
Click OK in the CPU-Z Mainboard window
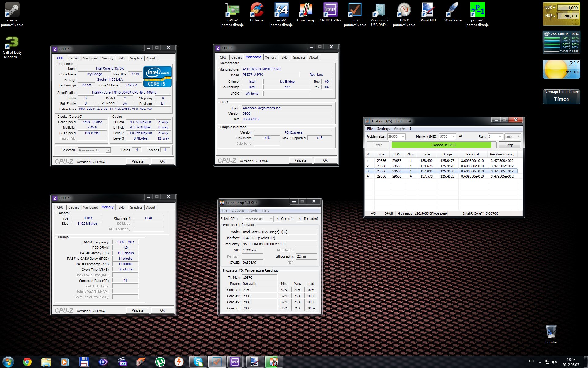click(325, 160)
